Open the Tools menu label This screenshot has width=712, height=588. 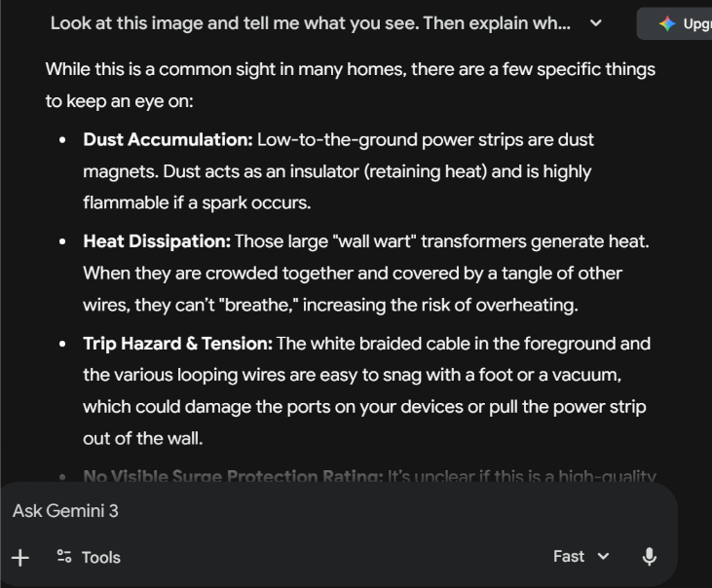click(x=100, y=557)
